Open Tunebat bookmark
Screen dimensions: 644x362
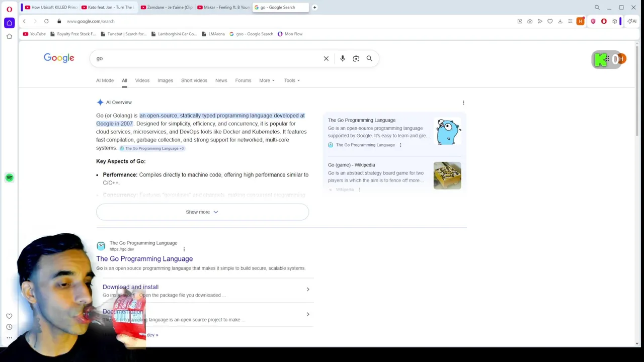(124, 34)
